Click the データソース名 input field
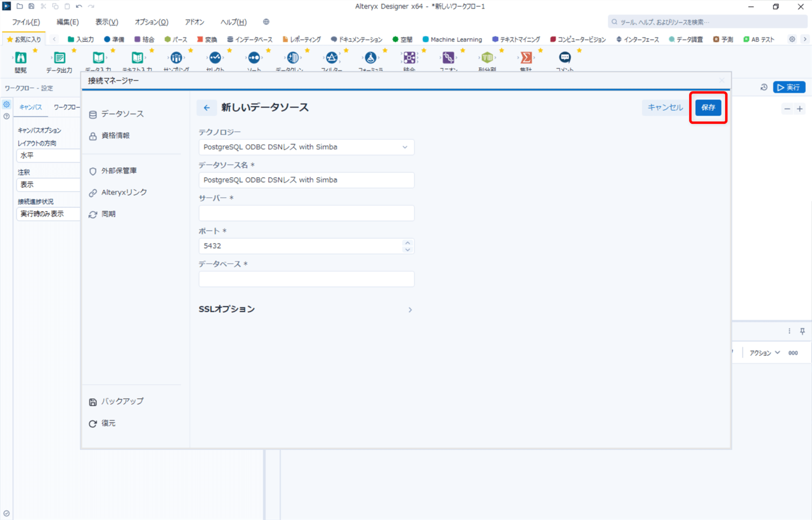Image resolution: width=812 pixels, height=520 pixels. (307, 180)
